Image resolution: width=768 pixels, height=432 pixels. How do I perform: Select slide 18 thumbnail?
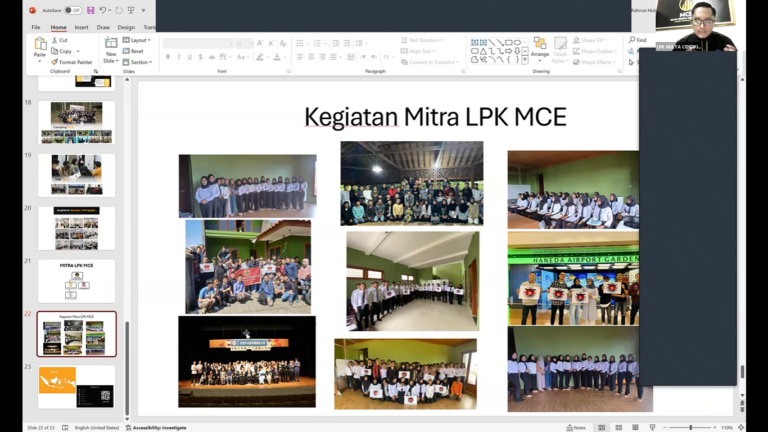point(76,122)
